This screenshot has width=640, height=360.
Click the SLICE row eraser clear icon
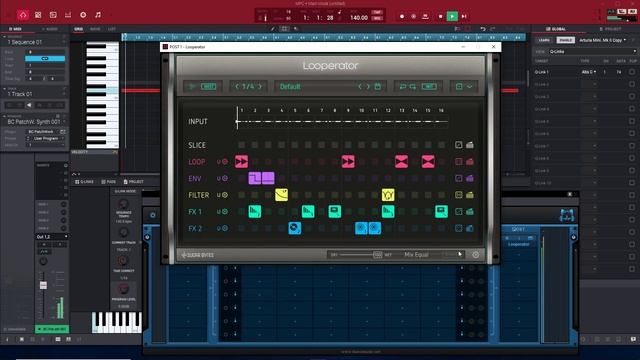tap(470, 145)
